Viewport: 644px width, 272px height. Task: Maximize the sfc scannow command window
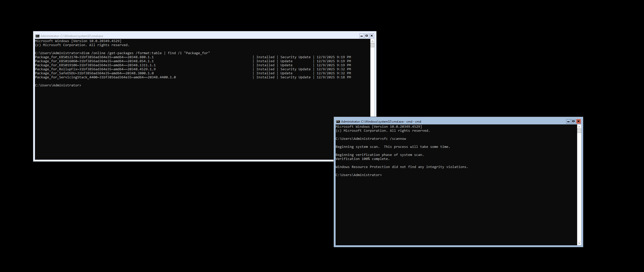[x=573, y=121]
